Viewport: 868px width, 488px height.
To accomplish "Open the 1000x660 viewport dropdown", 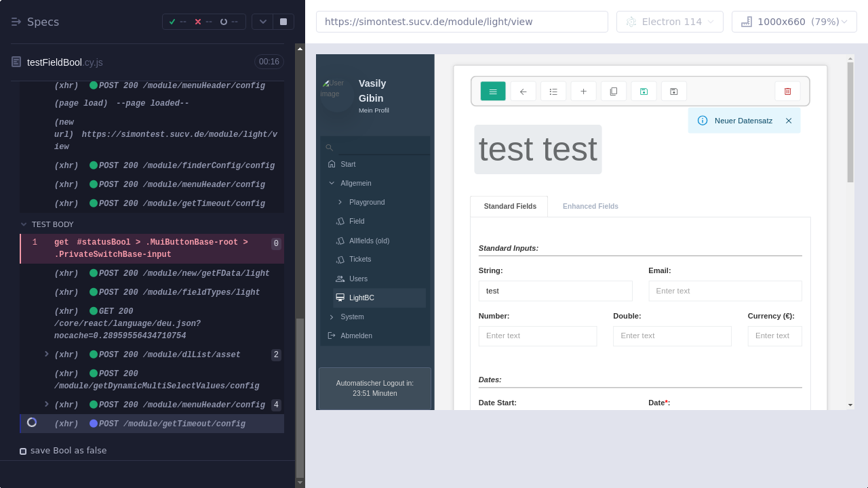I will point(794,22).
